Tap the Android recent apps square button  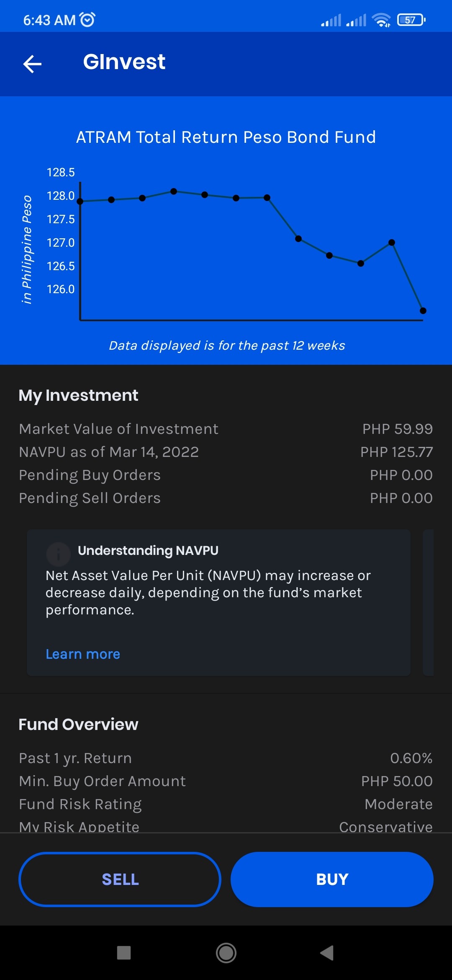[124, 953]
